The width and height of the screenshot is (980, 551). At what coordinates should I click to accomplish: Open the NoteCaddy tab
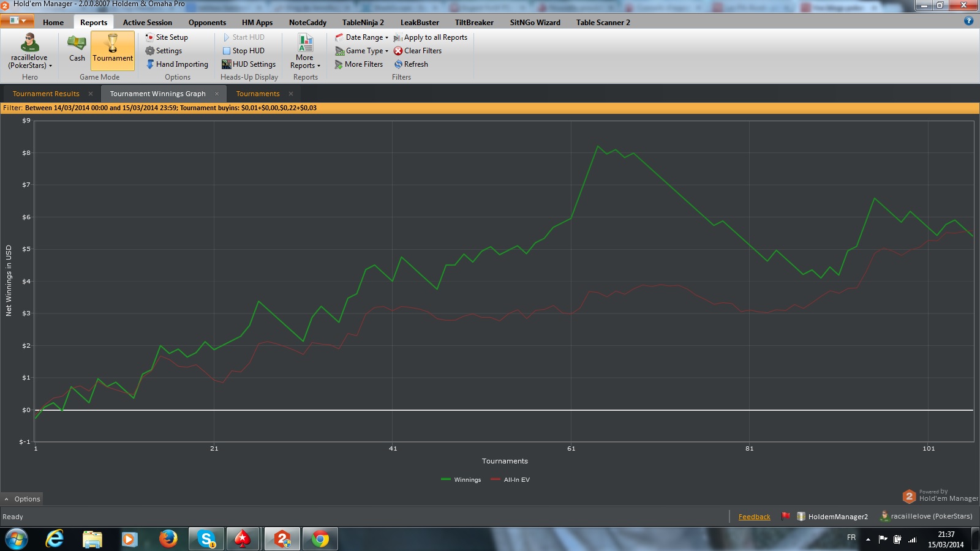(307, 23)
